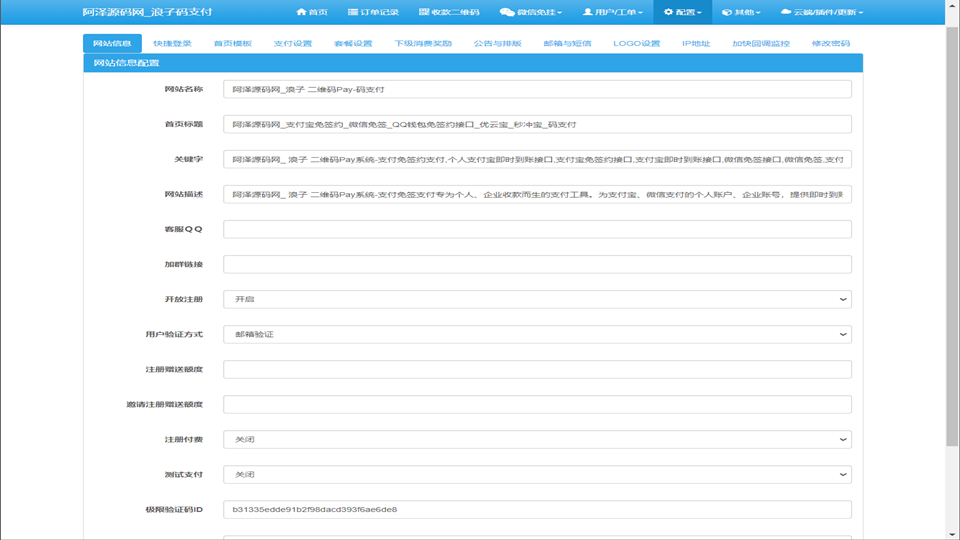Focus the 注册赠送额度 input
Image resolution: width=960 pixels, height=540 pixels.
click(x=537, y=369)
